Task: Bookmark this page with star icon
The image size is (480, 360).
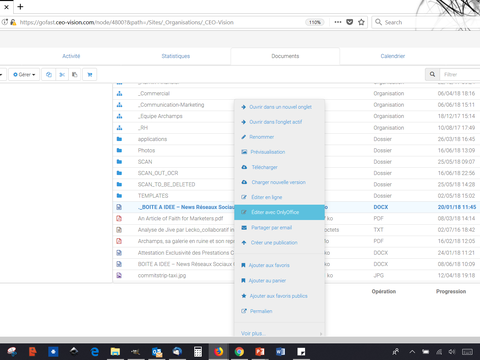Action: (x=361, y=22)
